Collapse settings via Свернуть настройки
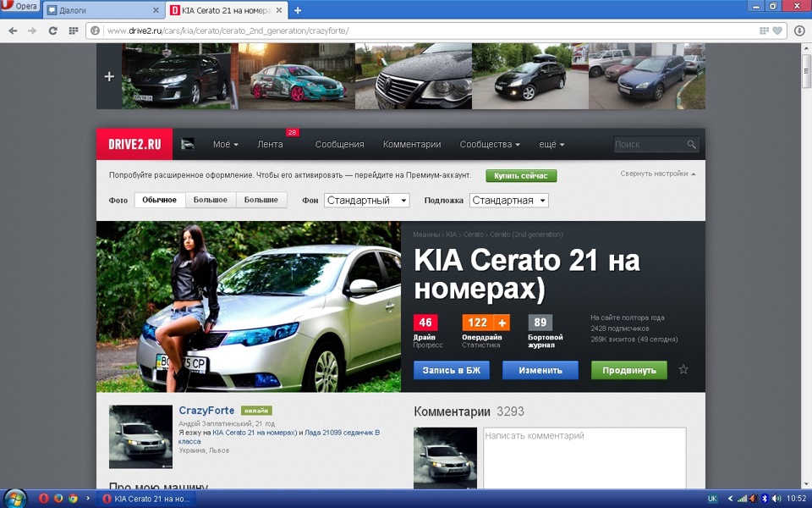Viewport: 812px width, 508px height. tap(658, 174)
